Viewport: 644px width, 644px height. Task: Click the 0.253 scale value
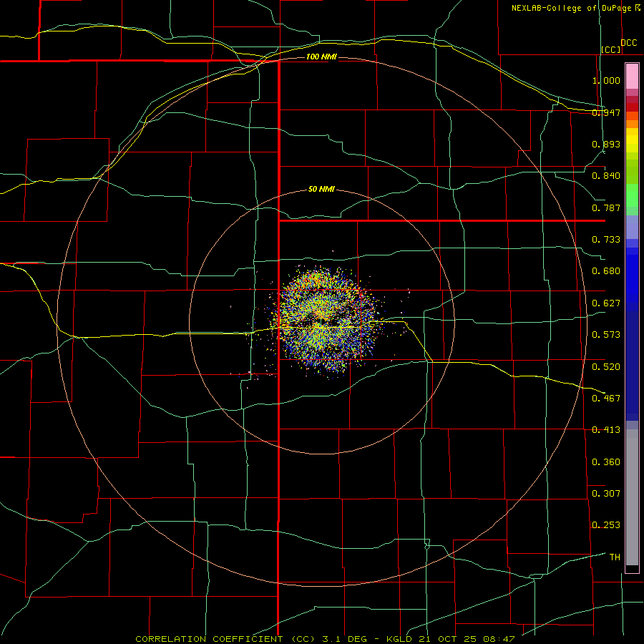[606, 525]
